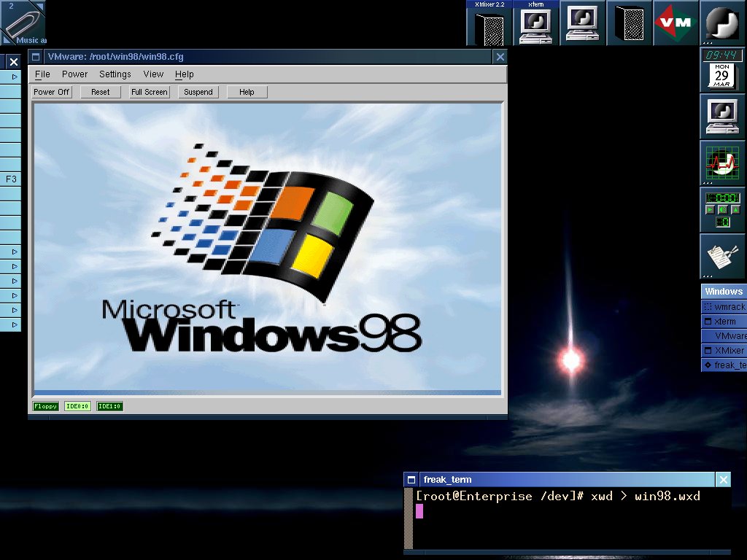Click the F3 entry in the left menu
The height and width of the screenshot is (560, 747).
click(x=10, y=179)
